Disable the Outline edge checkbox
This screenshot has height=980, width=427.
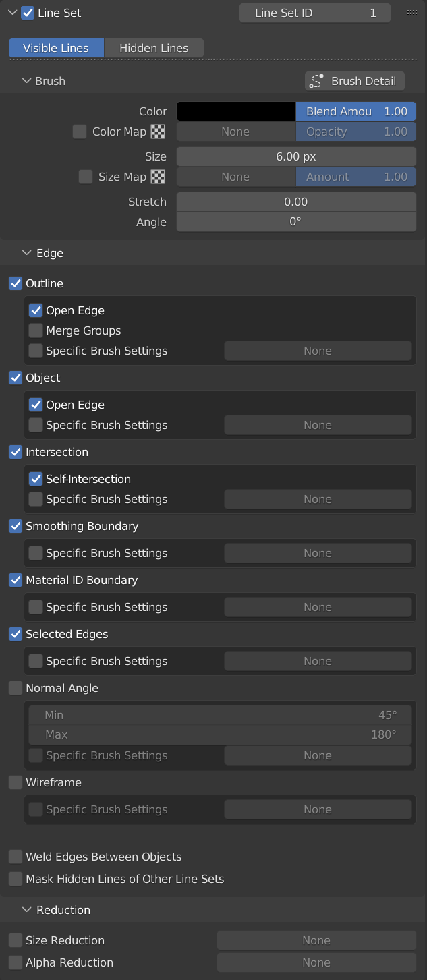[16, 283]
